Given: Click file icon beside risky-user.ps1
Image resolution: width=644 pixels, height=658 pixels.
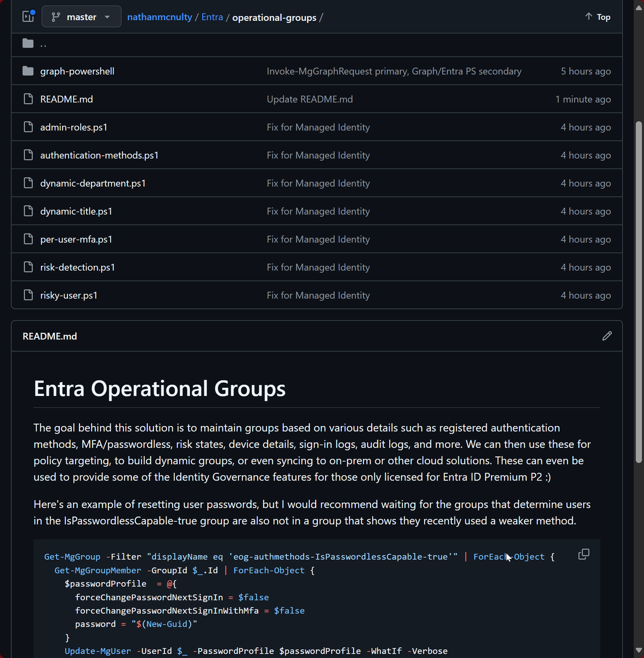Looking at the screenshot, I should 28,294.
